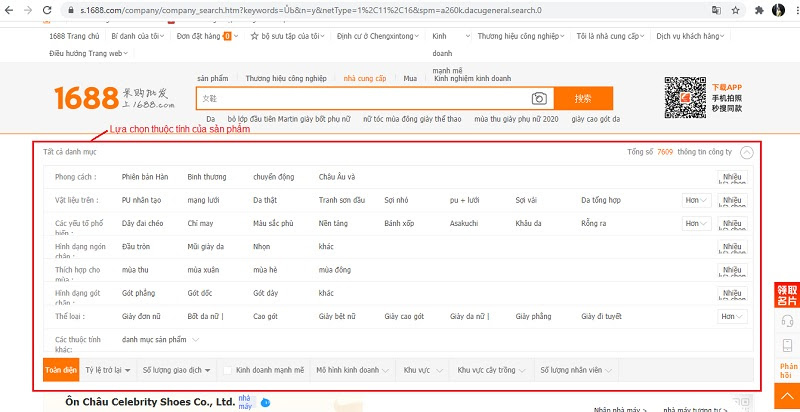Click the QR code image
Viewport: 800px width, 412px height.
pos(684,95)
